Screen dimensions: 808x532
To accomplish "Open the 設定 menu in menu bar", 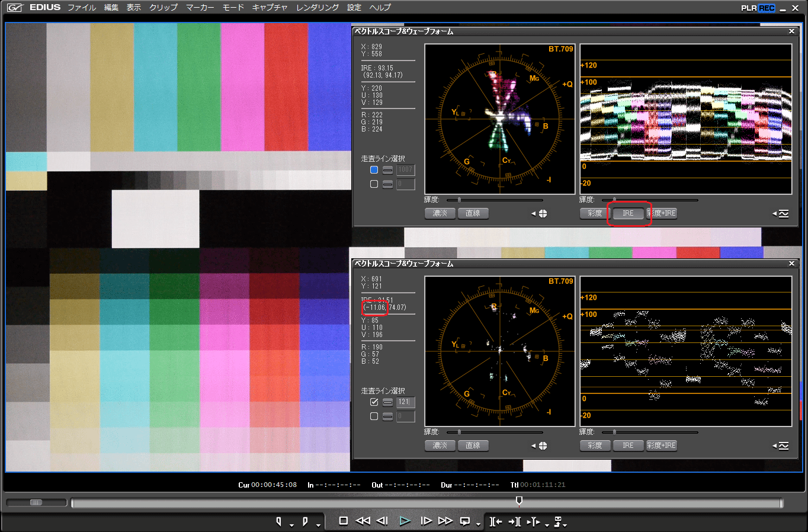I will point(354,8).
